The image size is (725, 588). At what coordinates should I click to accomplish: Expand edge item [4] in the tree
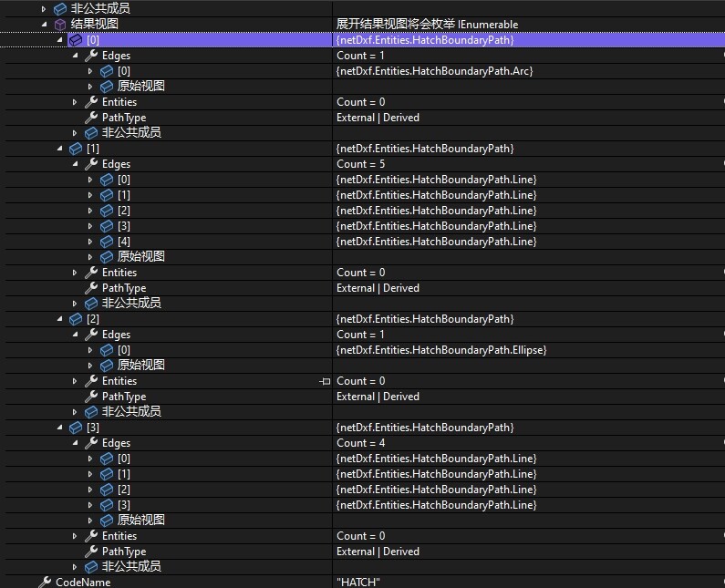click(90, 242)
